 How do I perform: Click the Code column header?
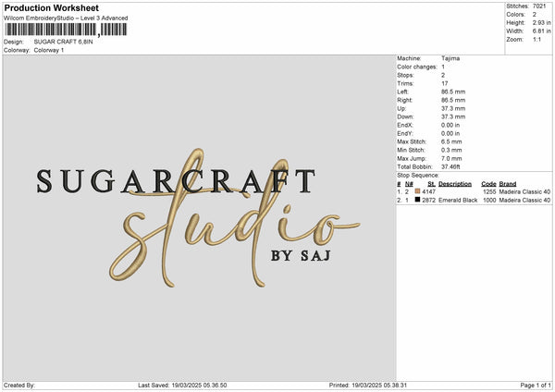click(x=488, y=183)
